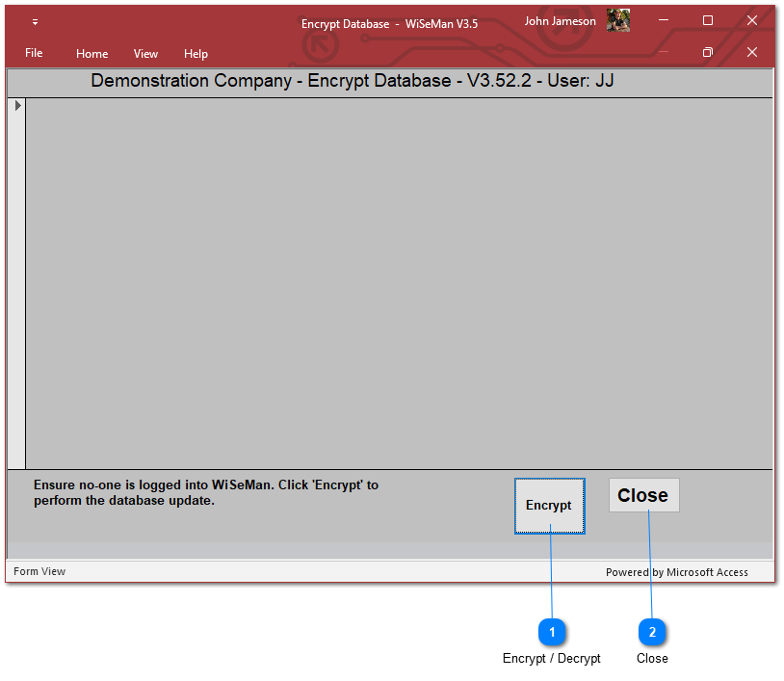Viewport: 784px width, 681px height.
Task: Open the View ribbon tab
Action: [x=145, y=54]
